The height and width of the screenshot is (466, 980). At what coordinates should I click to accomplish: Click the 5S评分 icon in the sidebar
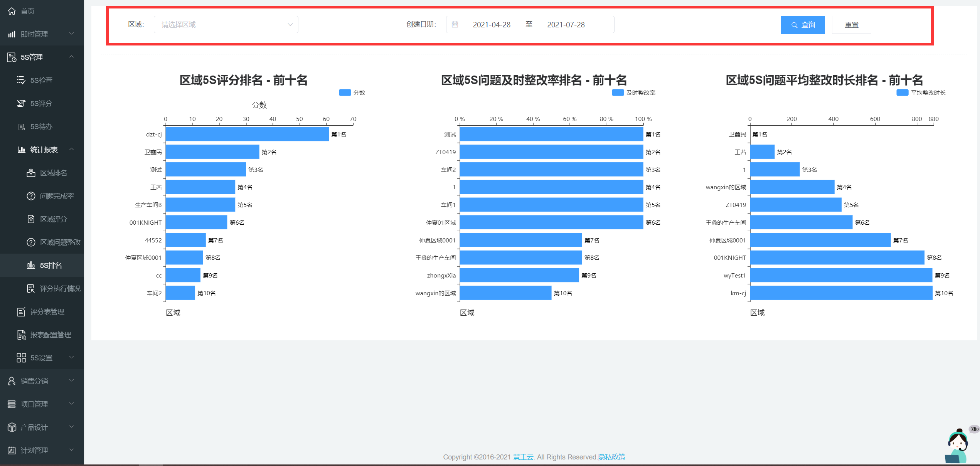[21, 103]
